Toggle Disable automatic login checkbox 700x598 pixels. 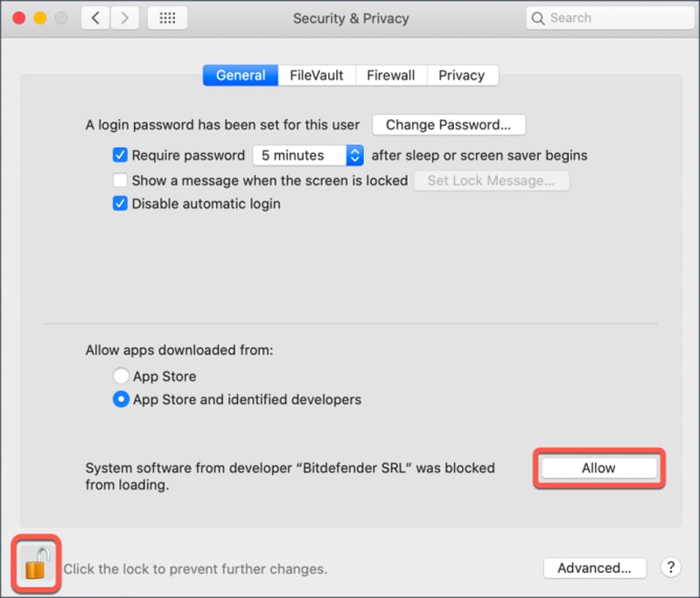click(x=121, y=204)
